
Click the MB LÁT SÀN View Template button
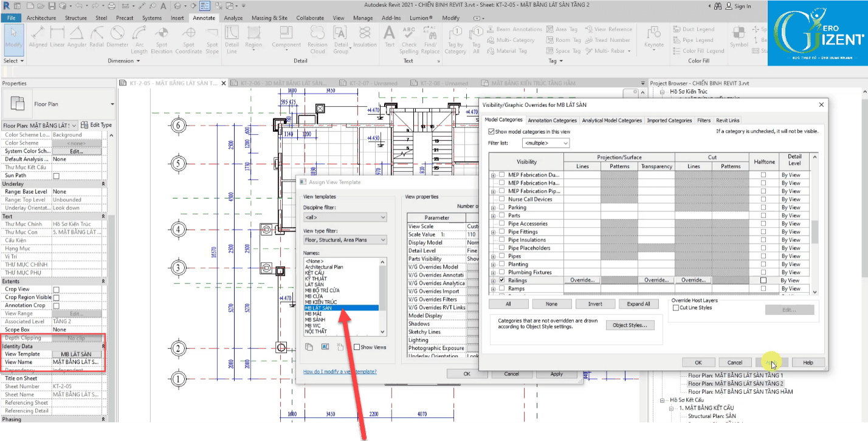tap(76, 354)
